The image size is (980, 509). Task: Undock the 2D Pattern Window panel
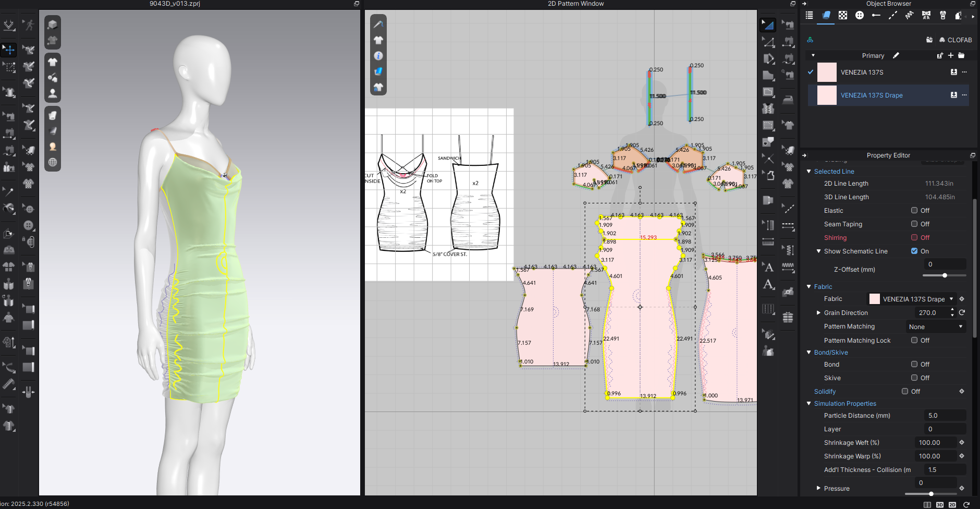click(x=793, y=4)
